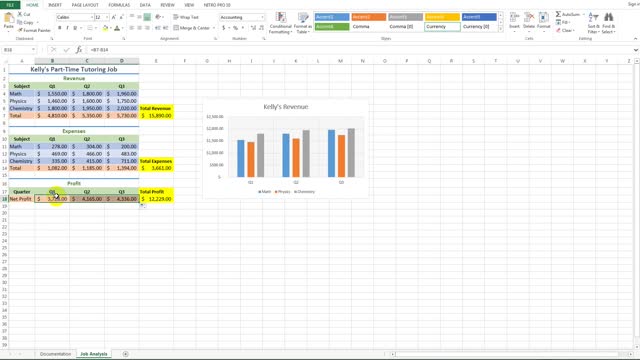The image size is (640, 360).
Task: Increase font size with the large A
Action: 113,17
